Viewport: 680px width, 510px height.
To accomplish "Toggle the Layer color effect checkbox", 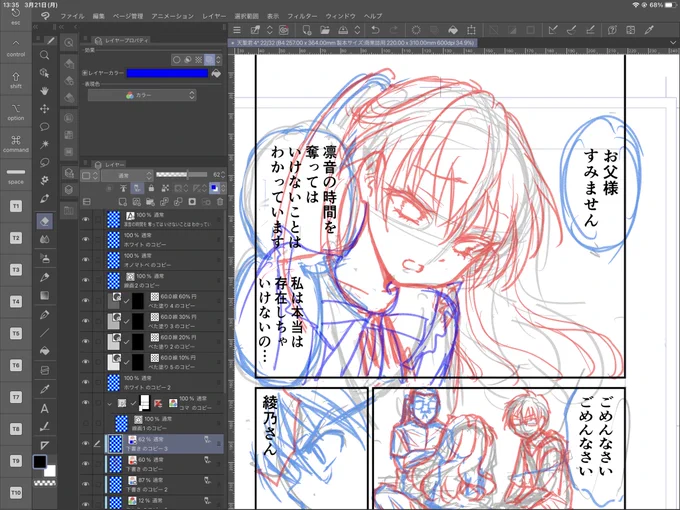I will pos(85,73).
